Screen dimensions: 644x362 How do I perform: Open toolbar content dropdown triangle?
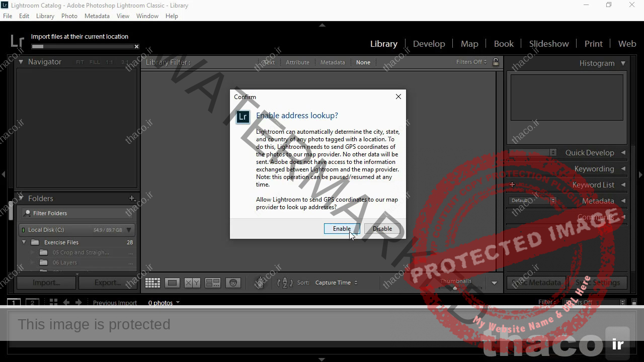tap(494, 283)
